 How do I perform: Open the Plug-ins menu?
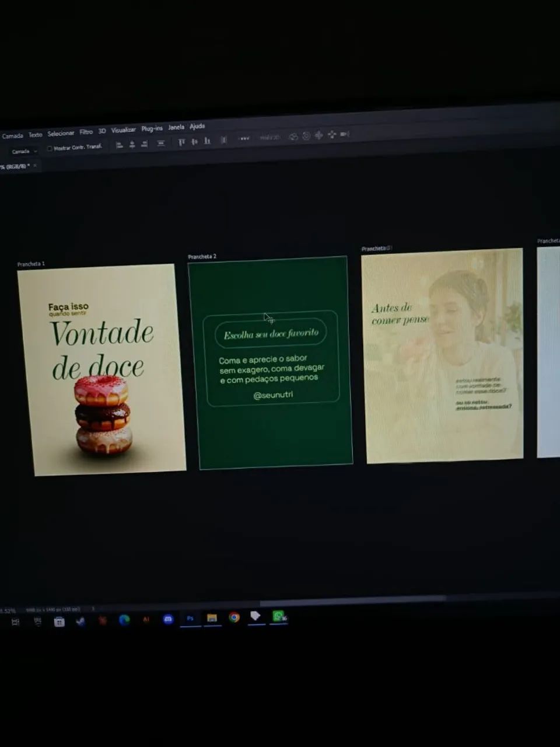pos(152,128)
